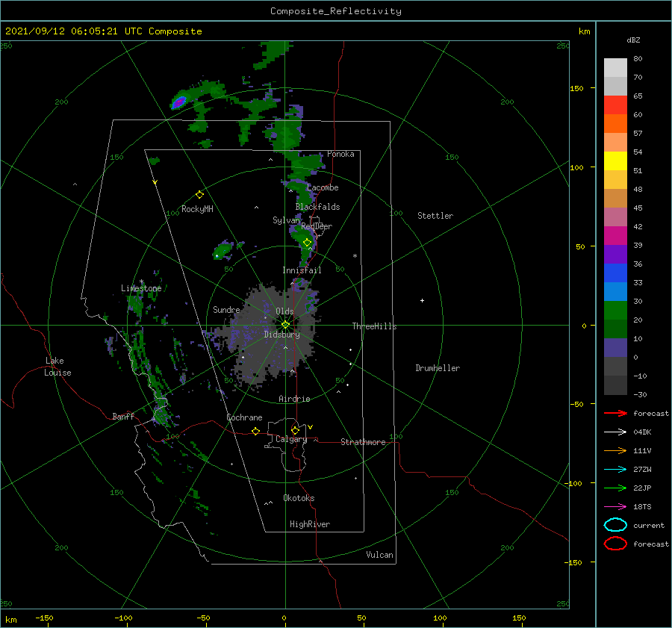
Task: Select the 42 dBZ magenta color swatch
Action: [615, 235]
